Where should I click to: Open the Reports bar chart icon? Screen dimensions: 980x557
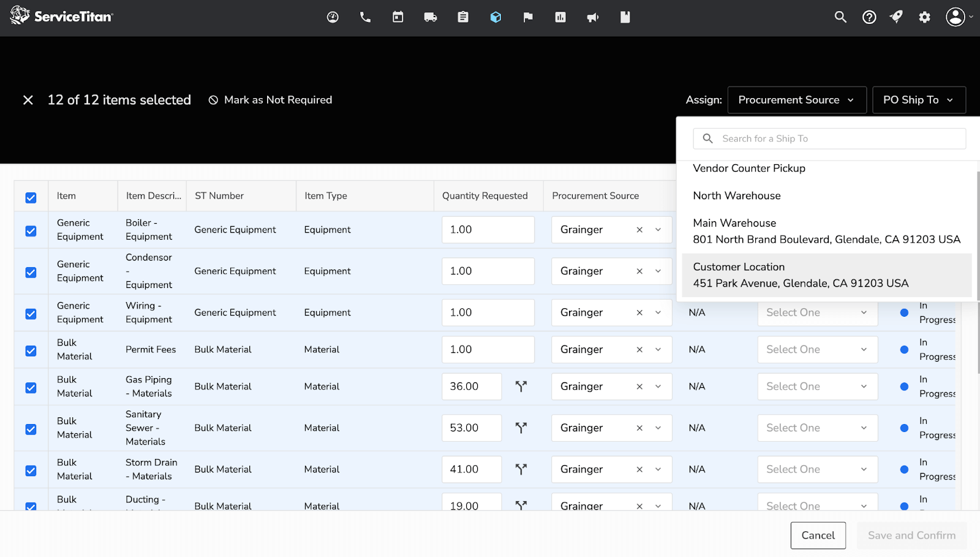tap(560, 17)
